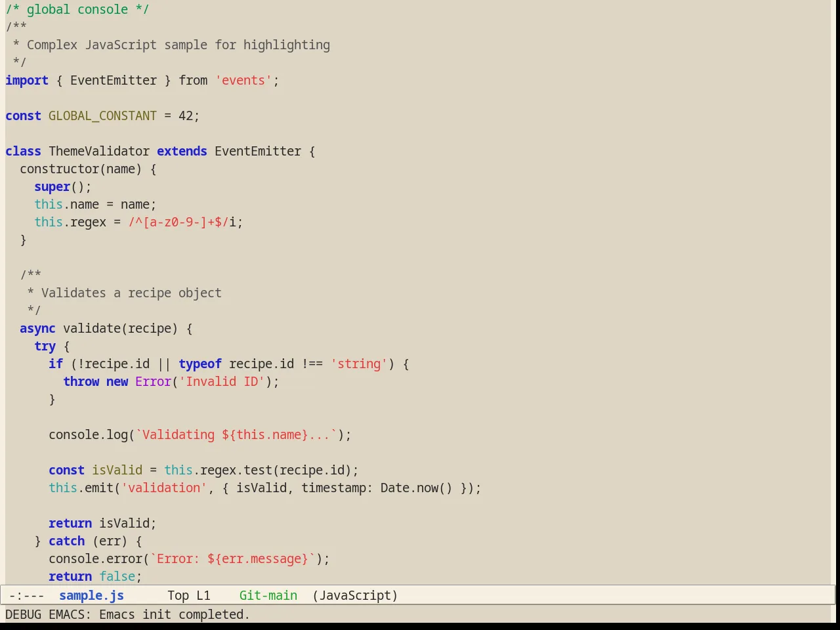Image resolution: width=840 pixels, height=630 pixels.
Task: Click the 'Validates a recipe object' comment
Action: coord(131,293)
